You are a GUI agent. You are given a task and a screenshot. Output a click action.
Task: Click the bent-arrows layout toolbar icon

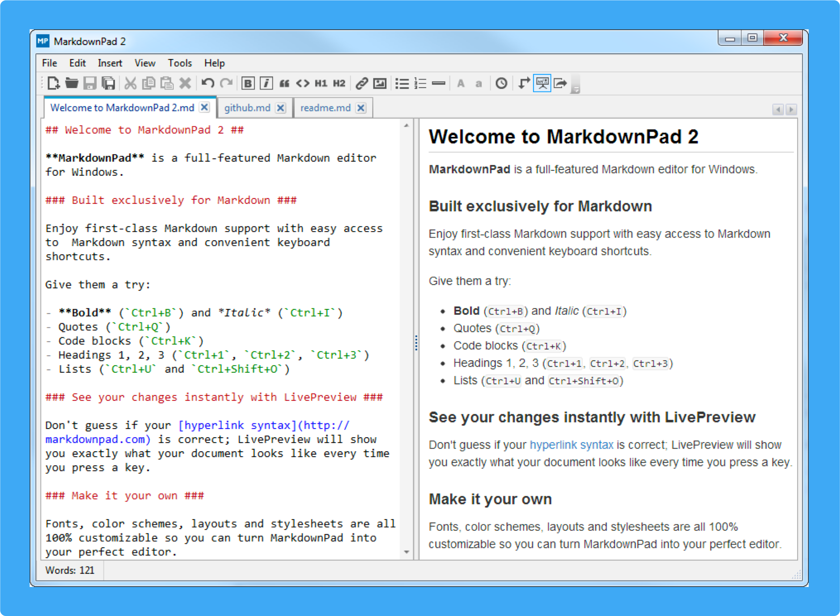click(x=524, y=83)
